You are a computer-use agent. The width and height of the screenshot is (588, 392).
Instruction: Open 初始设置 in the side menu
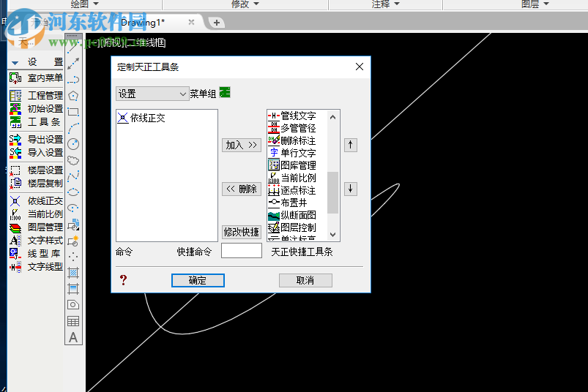(36, 108)
